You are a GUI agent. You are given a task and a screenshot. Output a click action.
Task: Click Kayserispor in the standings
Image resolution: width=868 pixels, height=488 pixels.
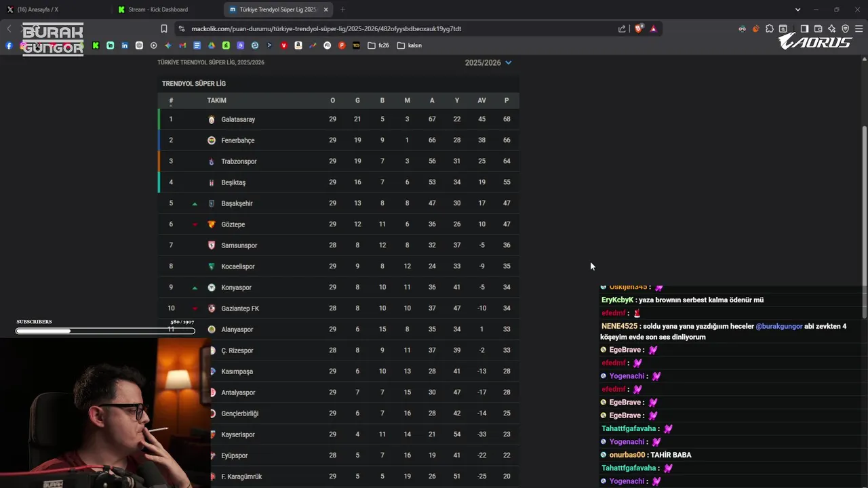coord(238,434)
